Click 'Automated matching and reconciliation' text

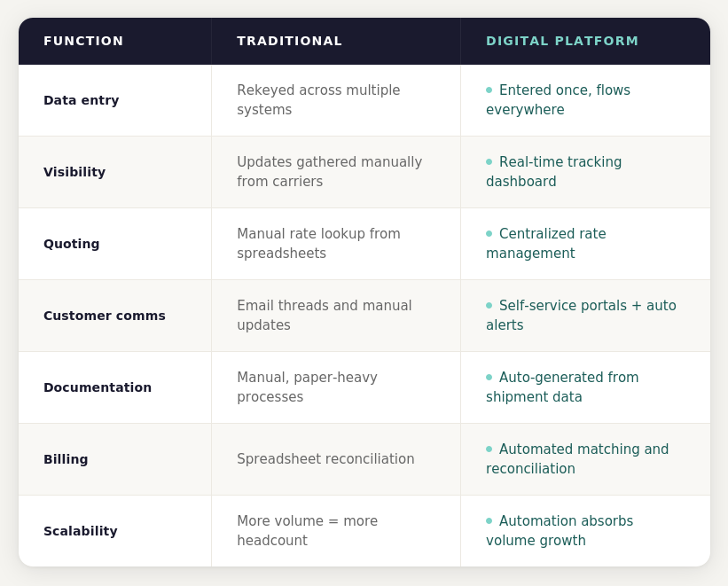(577, 458)
